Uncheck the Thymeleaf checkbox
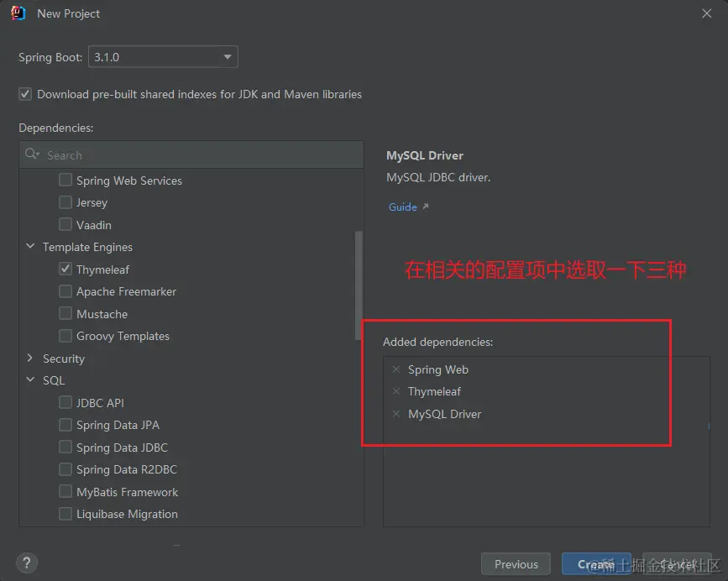This screenshot has width=728, height=581. tap(65, 270)
